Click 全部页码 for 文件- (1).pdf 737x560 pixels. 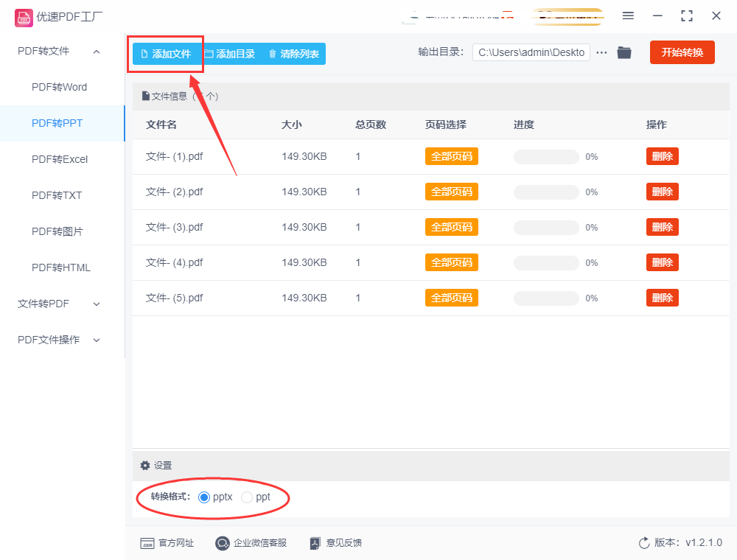point(452,156)
